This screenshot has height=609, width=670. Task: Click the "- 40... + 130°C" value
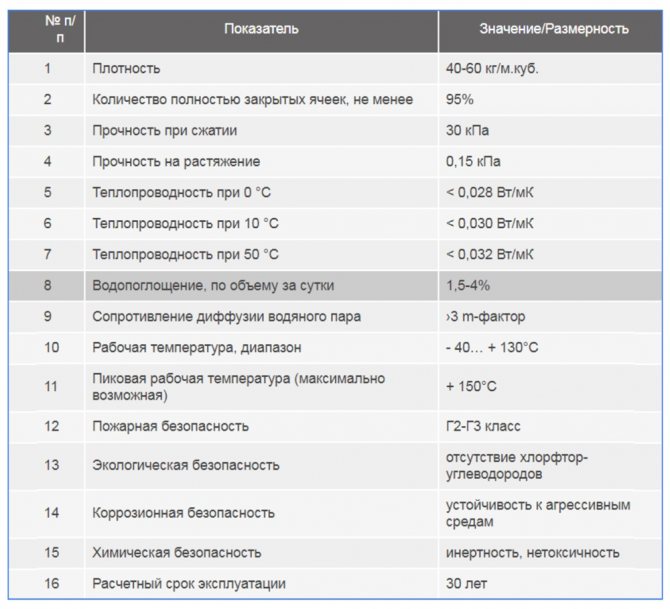pos(493,348)
